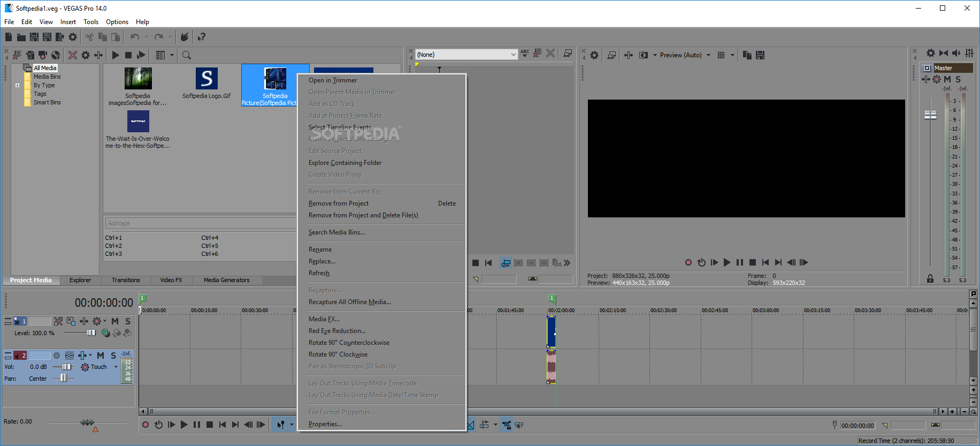Mute video track 1 with M button
The width and height of the screenshot is (980, 446).
coord(115,321)
